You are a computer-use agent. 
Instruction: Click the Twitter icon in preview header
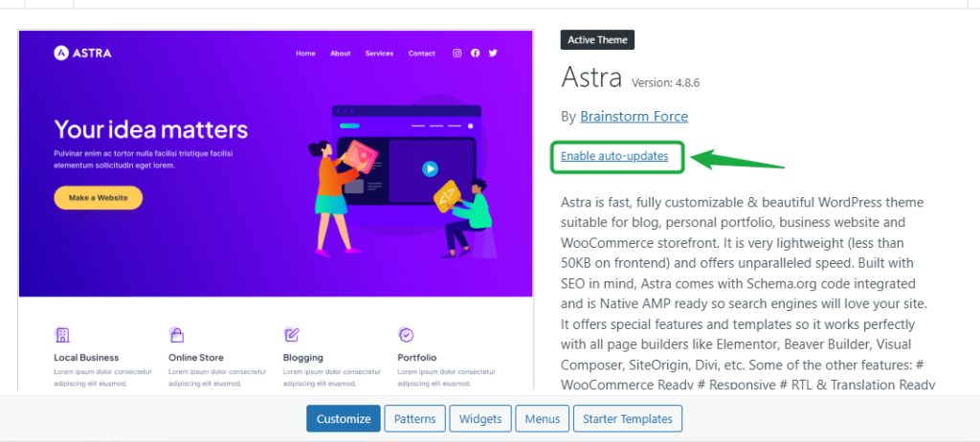493,54
